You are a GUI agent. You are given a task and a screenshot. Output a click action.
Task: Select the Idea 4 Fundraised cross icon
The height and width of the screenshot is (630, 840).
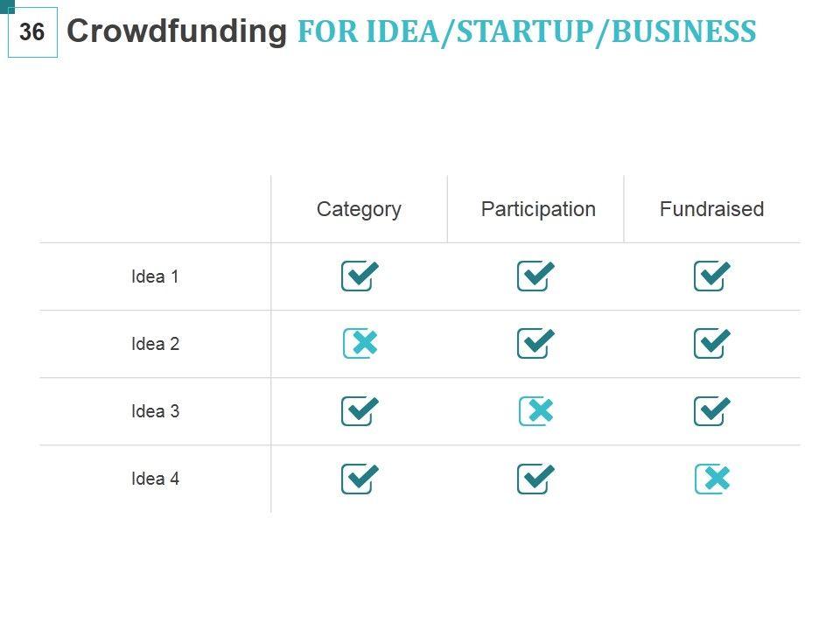[x=712, y=479]
